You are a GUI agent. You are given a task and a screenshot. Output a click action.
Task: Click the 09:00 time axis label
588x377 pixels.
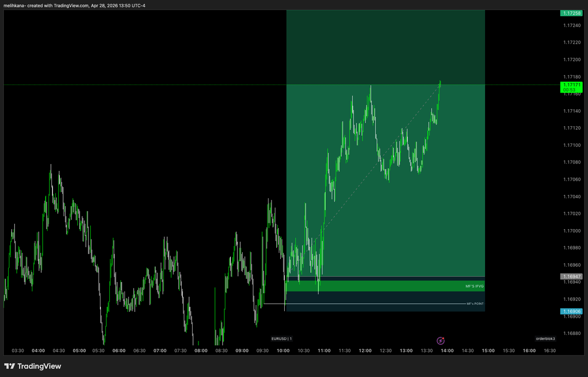click(x=242, y=351)
